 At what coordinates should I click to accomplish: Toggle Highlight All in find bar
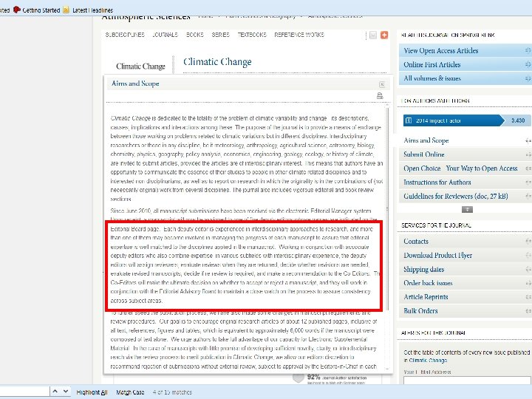92,392
